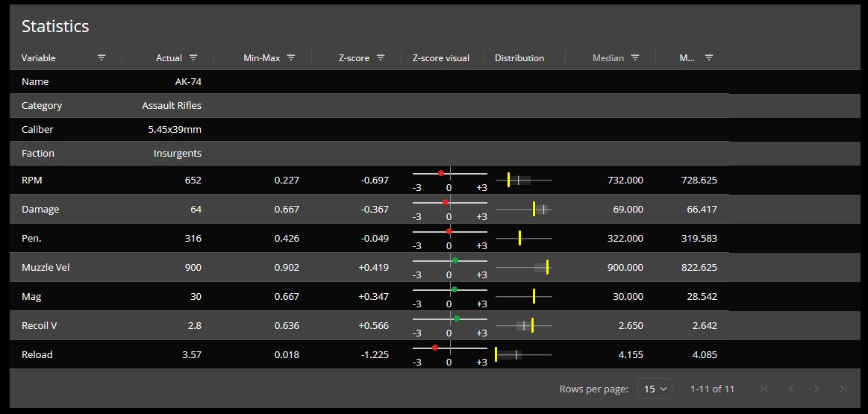Sort by Variable column header
Viewport: 868px width, 414px height.
click(39, 57)
